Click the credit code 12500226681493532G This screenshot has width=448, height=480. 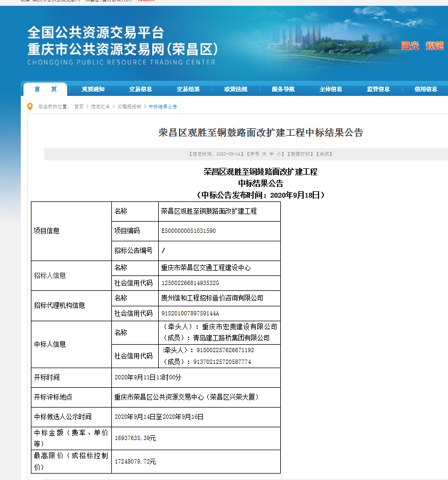190,283
